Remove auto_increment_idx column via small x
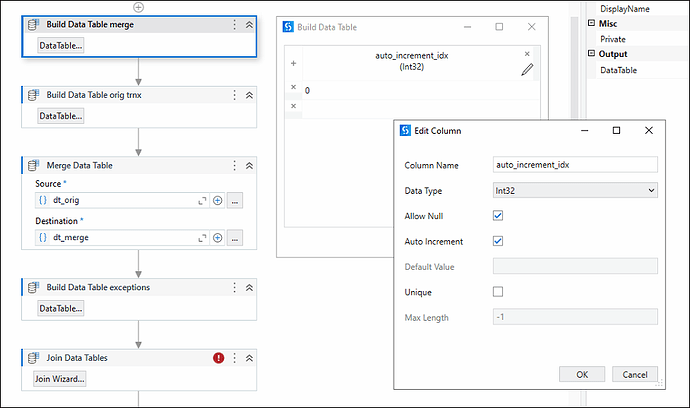The image size is (690, 408). point(527,54)
